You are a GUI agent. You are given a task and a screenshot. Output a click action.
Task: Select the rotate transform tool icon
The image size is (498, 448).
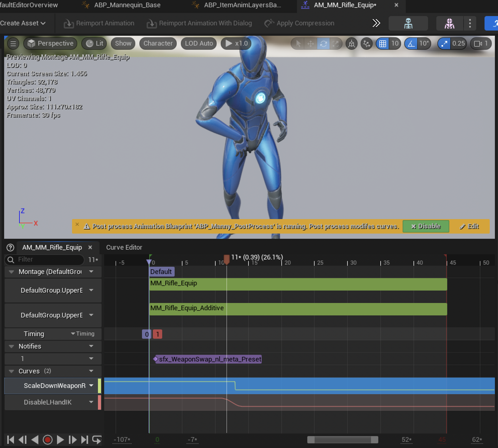pyautogui.click(x=323, y=44)
